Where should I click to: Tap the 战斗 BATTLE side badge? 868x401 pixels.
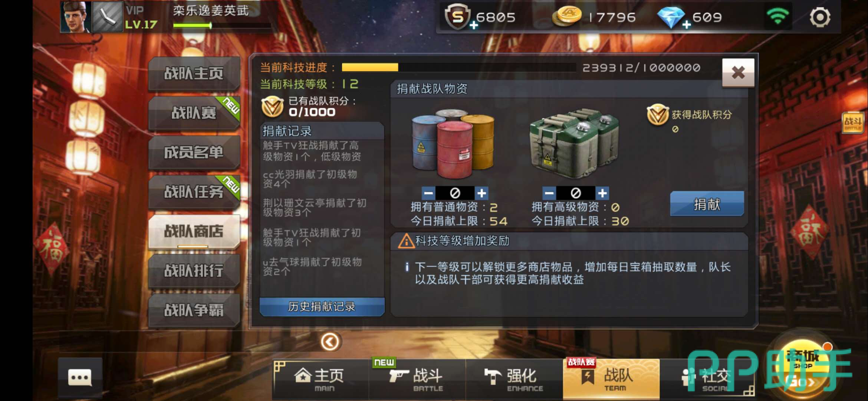click(853, 123)
